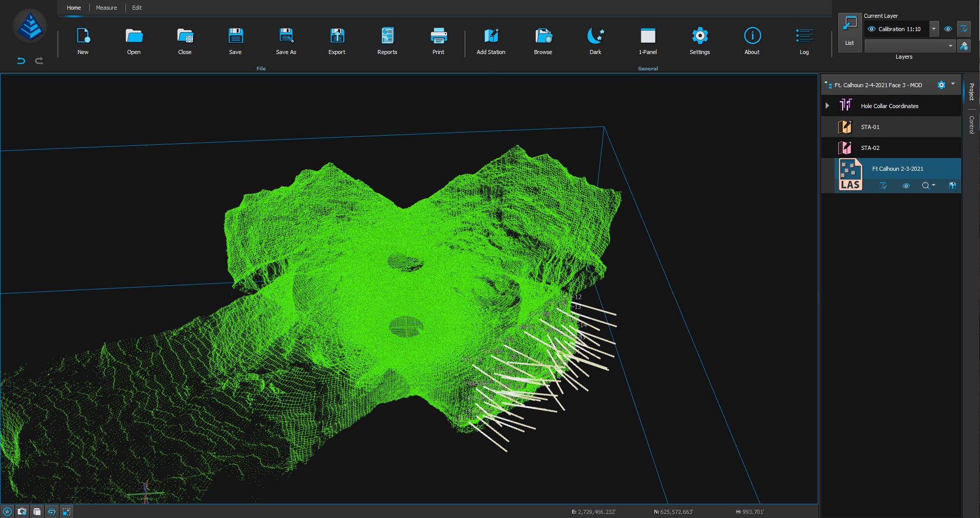
Task: Switch to the Measure tab
Action: tap(107, 7)
